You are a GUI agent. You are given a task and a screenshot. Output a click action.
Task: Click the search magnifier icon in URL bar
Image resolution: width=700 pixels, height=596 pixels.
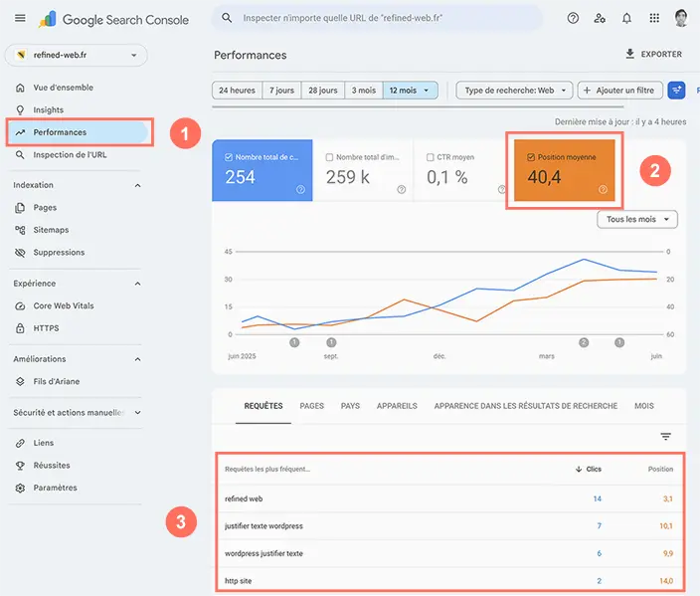[227, 18]
